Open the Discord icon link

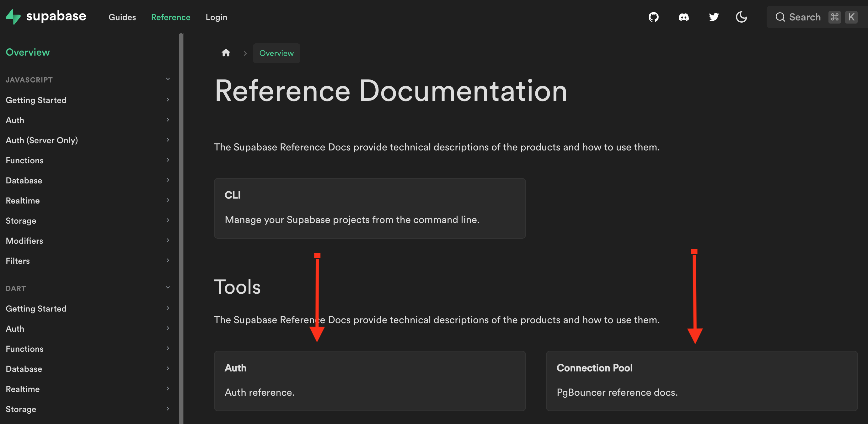tap(683, 17)
